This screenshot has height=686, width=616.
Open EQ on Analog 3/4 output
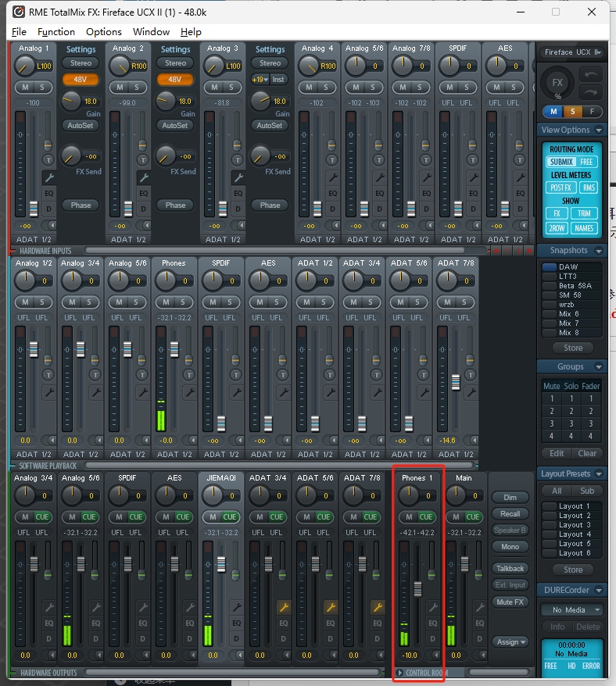tap(48, 623)
